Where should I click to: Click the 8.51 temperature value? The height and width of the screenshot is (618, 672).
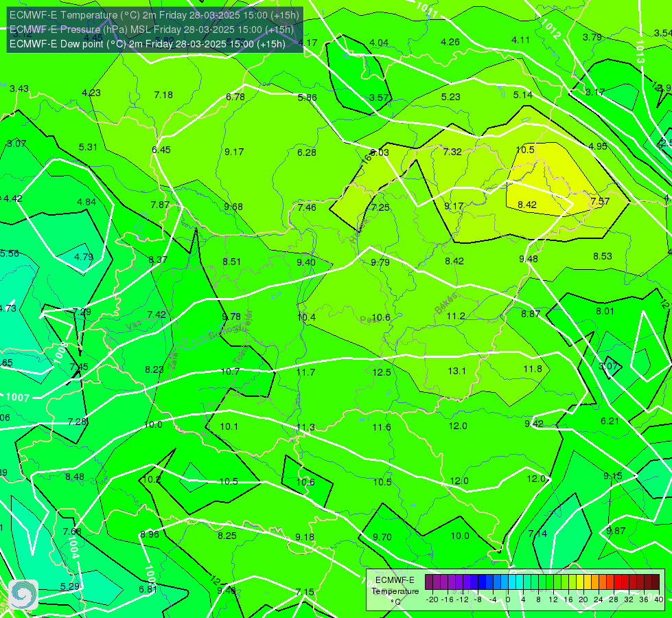tap(231, 262)
